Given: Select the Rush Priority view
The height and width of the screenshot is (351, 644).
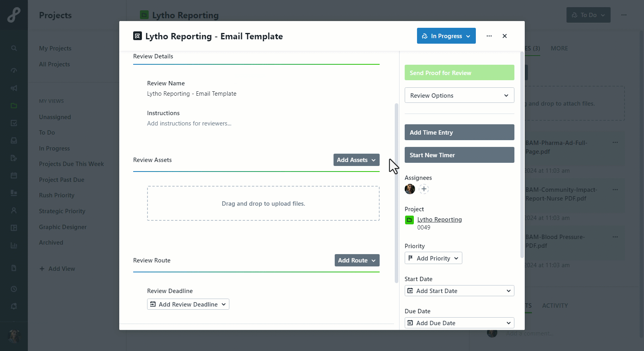Looking at the screenshot, I should click(x=56, y=195).
